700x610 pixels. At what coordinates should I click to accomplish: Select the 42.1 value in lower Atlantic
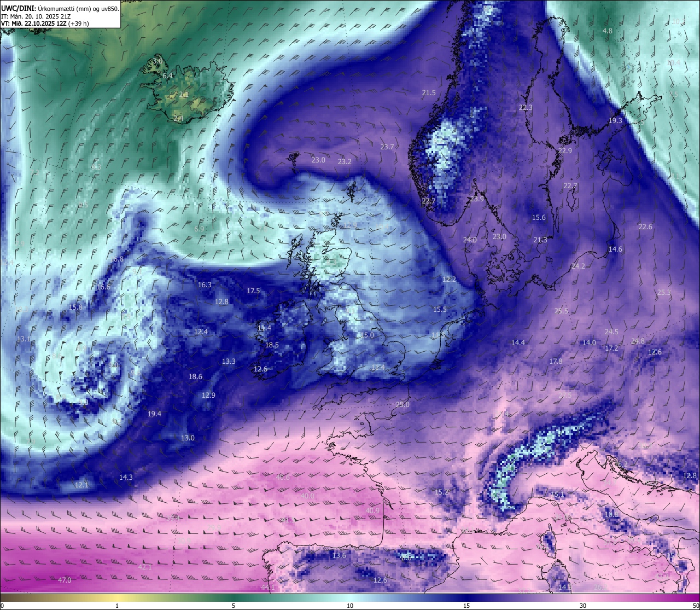pos(145,567)
